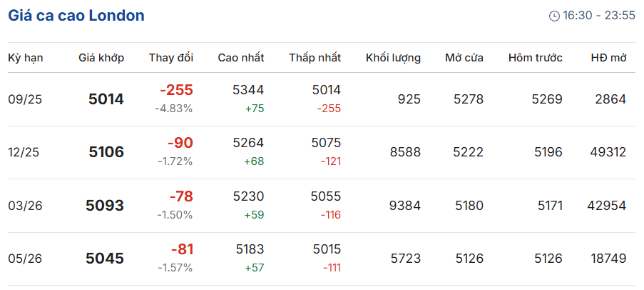This screenshot has height=290, width=644.
Task: Click the clock icon beside 16:30 - 23:55
Action: tap(554, 16)
